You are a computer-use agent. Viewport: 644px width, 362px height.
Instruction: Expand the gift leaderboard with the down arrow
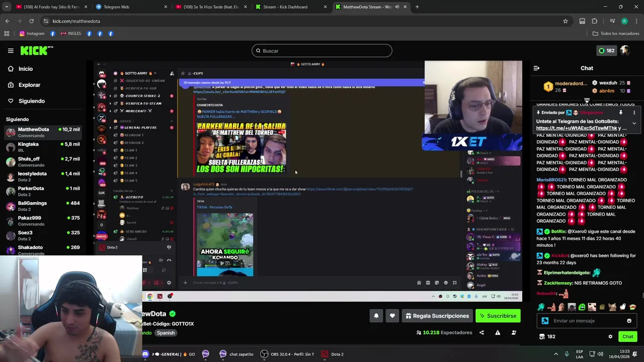pyautogui.click(x=587, y=100)
